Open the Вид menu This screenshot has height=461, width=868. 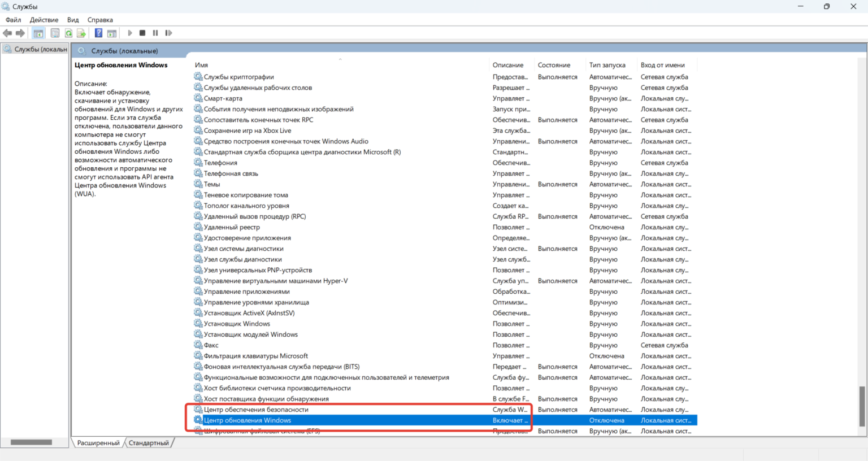click(x=73, y=20)
